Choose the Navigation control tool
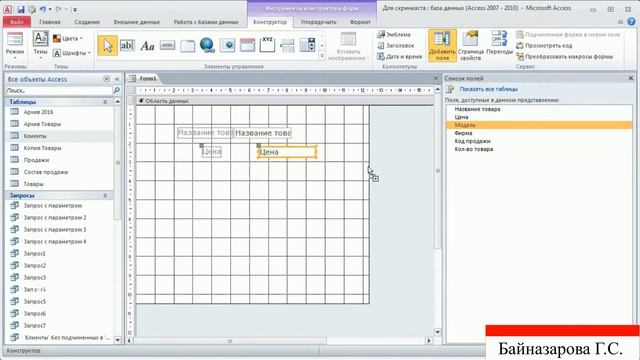 pos(247,46)
